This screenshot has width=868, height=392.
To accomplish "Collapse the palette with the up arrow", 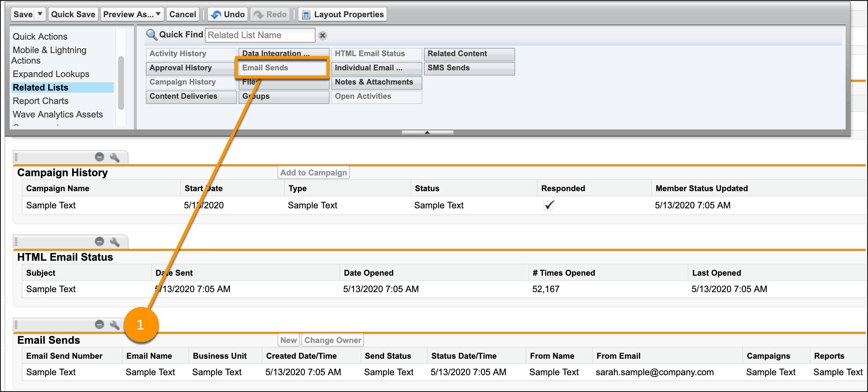I will (427, 132).
